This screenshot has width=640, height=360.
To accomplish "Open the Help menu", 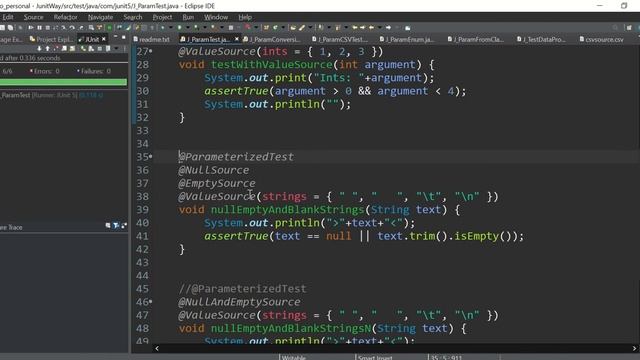I will pyautogui.click(x=245, y=17).
